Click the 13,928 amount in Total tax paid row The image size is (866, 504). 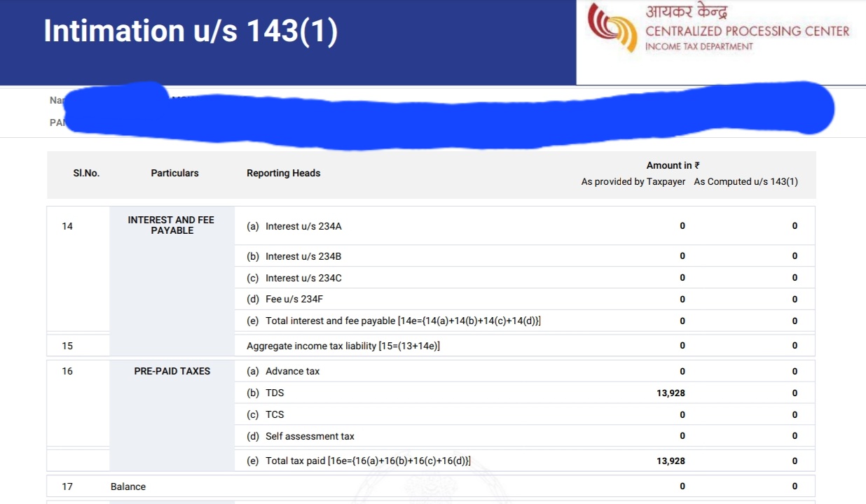tap(671, 461)
